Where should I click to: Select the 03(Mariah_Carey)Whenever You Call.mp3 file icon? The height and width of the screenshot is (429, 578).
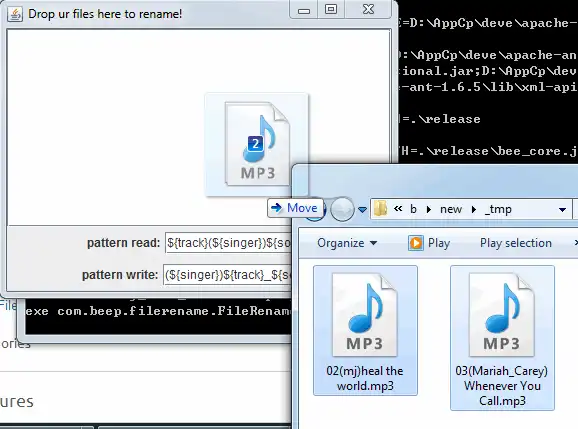[x=502, y=315]
